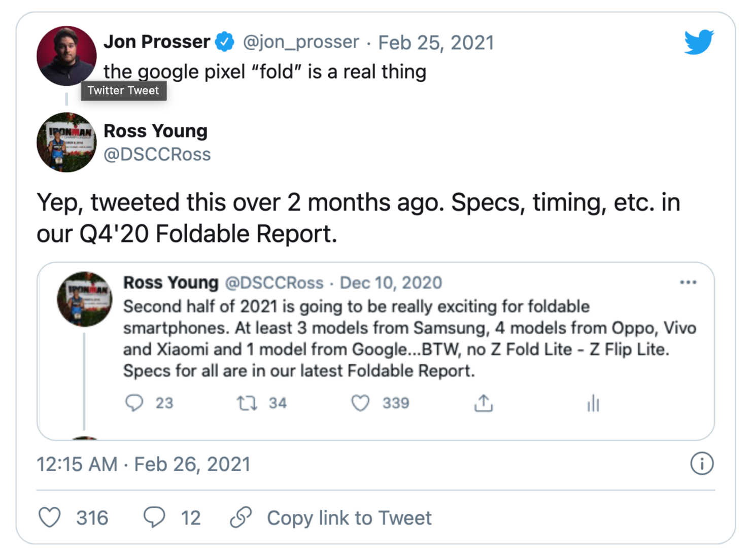The image size is (754, 560).
Task: Click Copy link to Tweet
Action: [349, 518]
